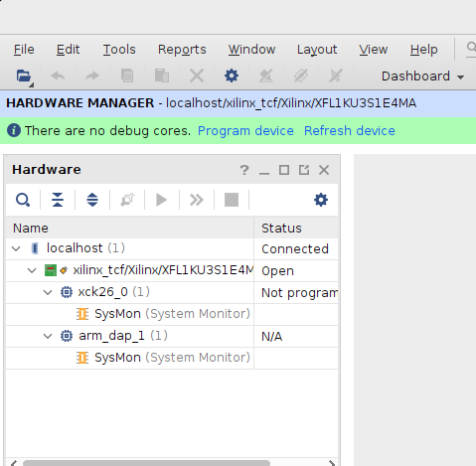Image resolution: width=476 pixels, height=466 pixels.
Task: Collapse the localhost tree node
Action: (16, 248)
